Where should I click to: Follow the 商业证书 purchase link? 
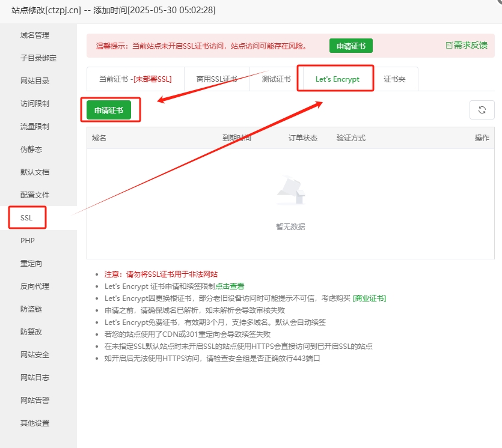(369, 298)
